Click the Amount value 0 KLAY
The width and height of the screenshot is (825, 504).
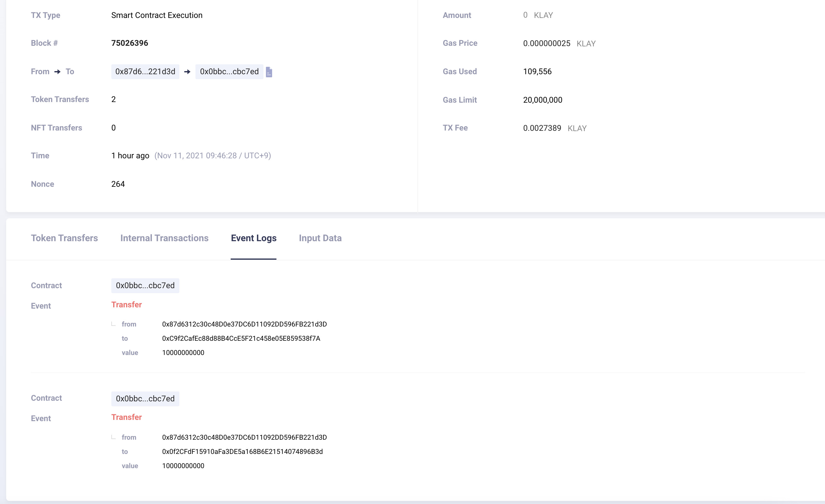538,15
